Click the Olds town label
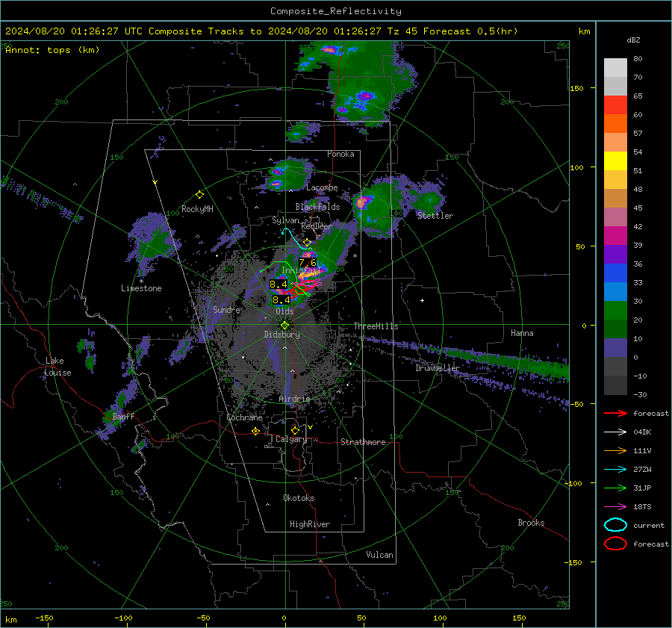672x628 pixels. (284, 311)
